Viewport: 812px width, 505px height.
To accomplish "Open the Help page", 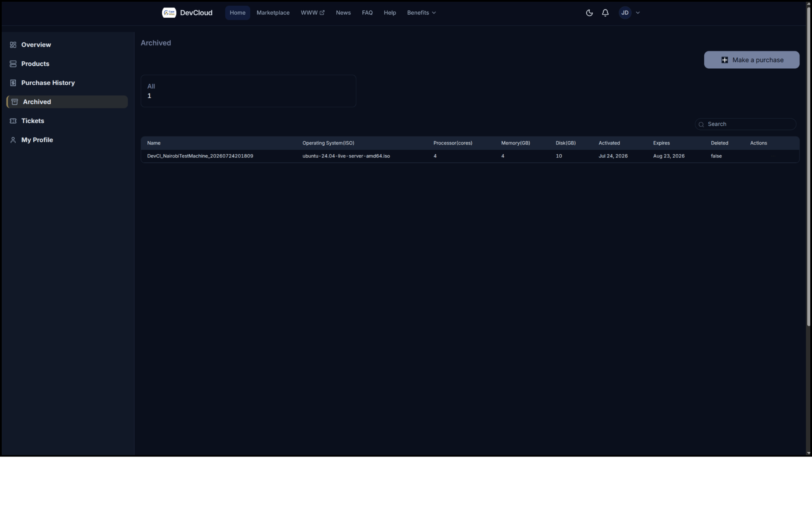I will point(390,13).
